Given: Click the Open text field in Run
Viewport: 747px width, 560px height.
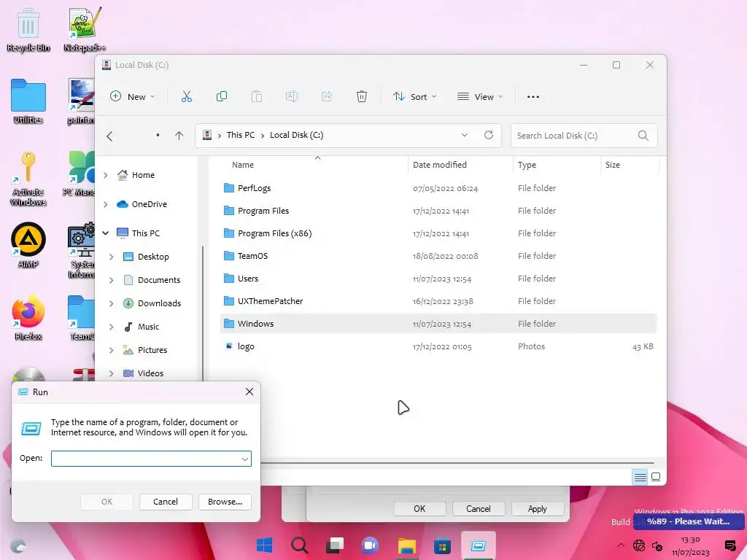Looking at the screenshot, I should point(151,459).
